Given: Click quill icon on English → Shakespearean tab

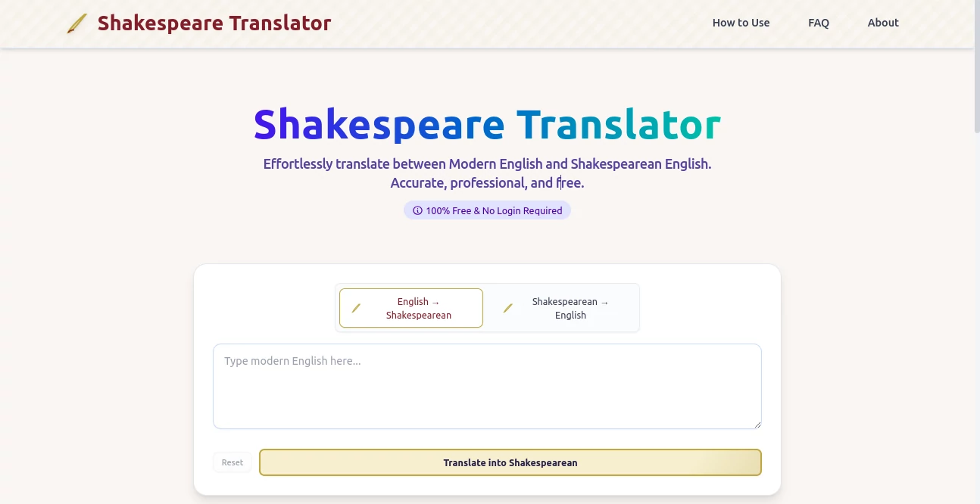Looking at the screenshot, I should pyautogui.click(x=356, y=308).
